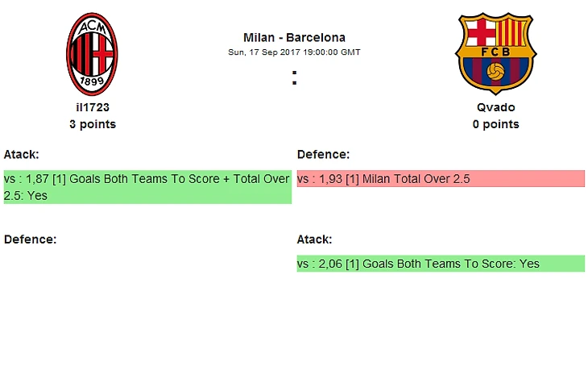Click the 0 points label under Qvado

pos(495,124)
